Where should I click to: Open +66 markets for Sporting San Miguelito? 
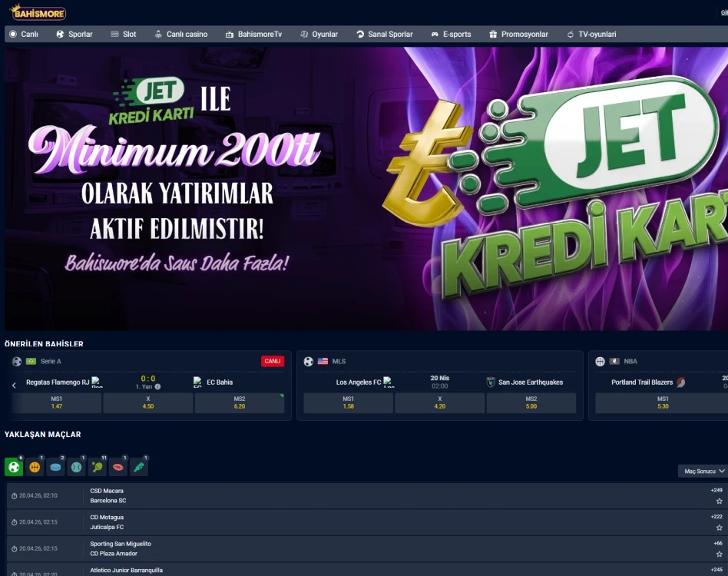[x=718, y=543]
